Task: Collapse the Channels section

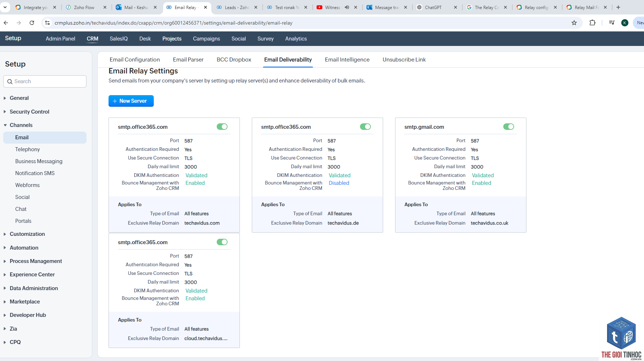Action: coord(21,125)
